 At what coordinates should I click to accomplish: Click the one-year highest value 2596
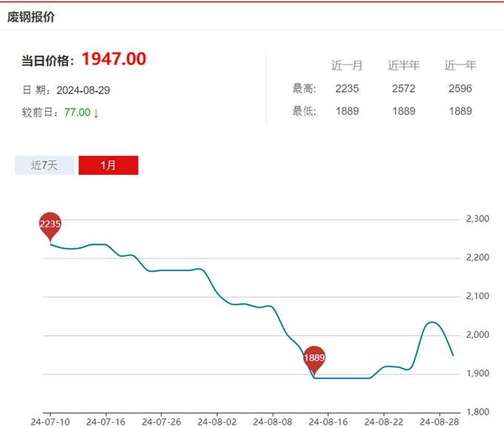click(460, 89)
